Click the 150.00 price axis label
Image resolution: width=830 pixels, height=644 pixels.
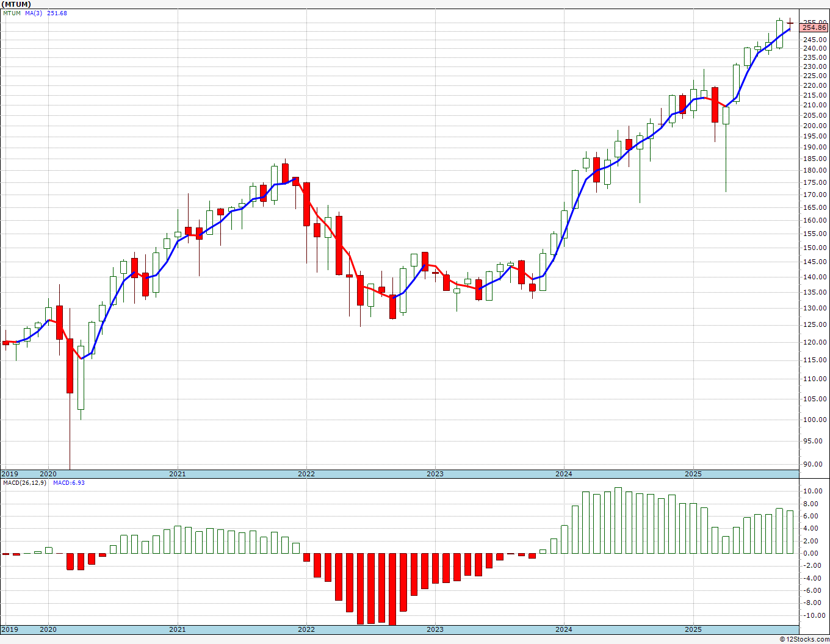[x=815, y=248]
